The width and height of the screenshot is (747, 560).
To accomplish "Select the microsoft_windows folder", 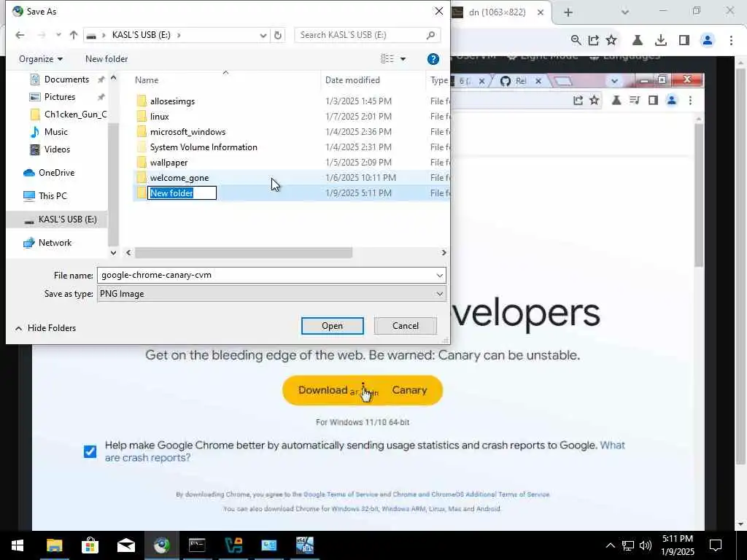I will pos(187,131).
